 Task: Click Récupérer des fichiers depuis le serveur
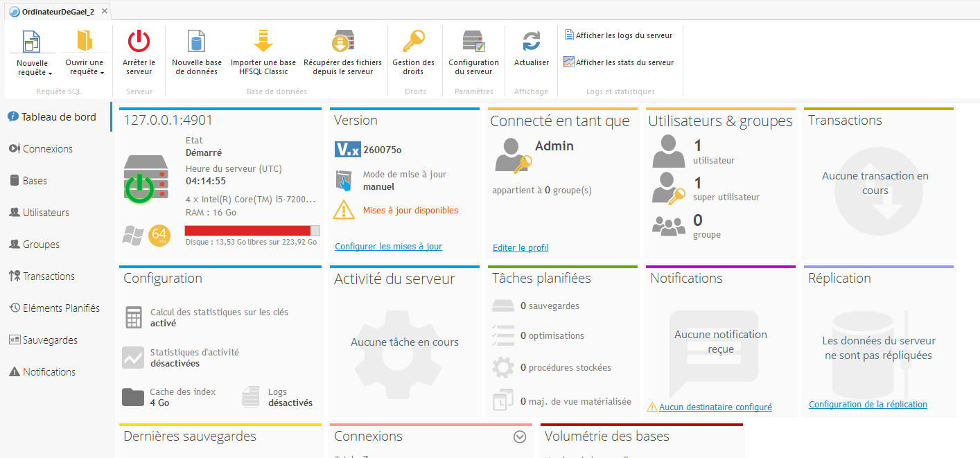click(x=342, y=52)
